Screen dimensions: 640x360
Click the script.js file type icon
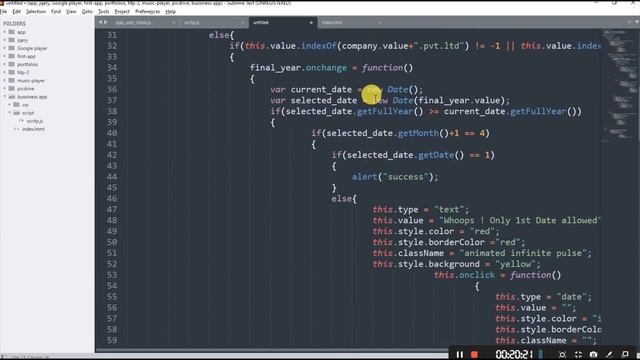pos(21,121)
